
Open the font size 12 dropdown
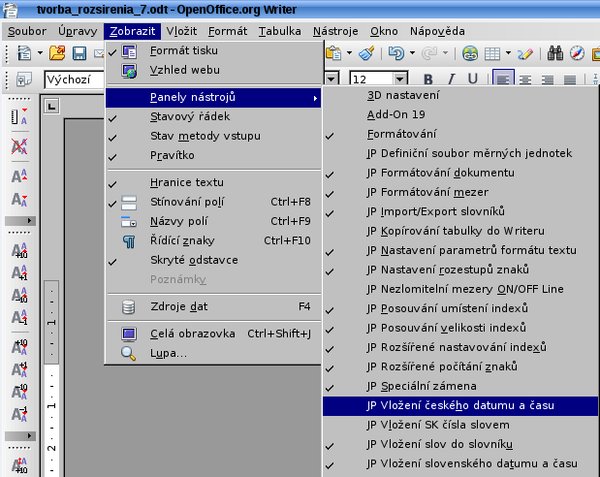tap(400, 79)
